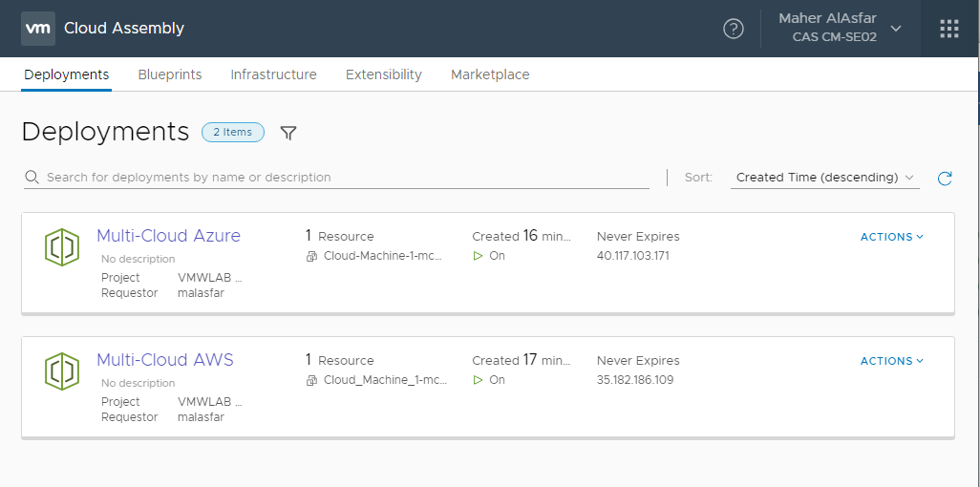Click the Multi-Cloud Azure deployment icon
The image size is (980, 487).
(62, 247)
